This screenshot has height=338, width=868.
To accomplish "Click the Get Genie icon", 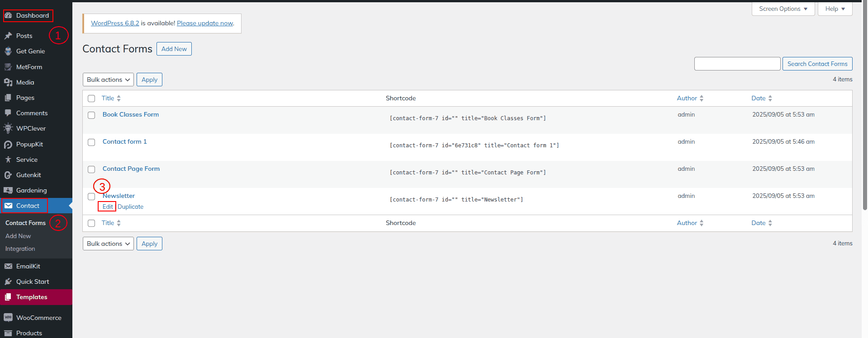I will (8, 51).
